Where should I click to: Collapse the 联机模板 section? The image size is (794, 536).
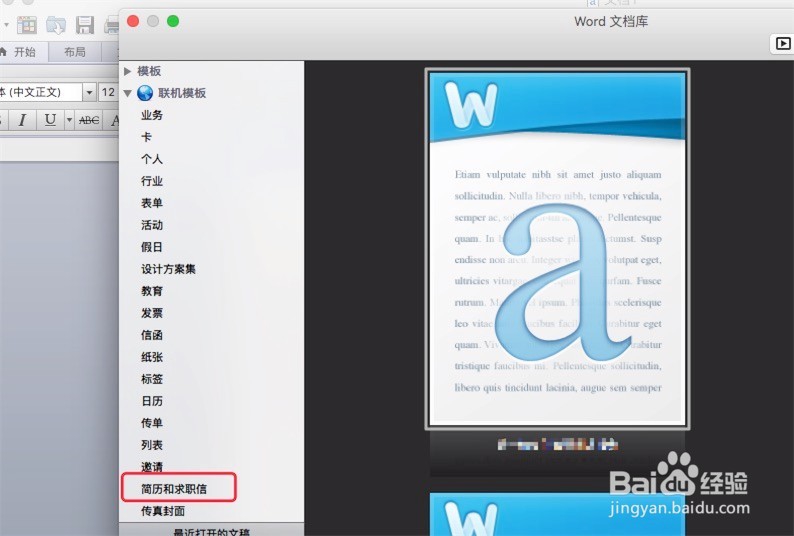[128, 93]
